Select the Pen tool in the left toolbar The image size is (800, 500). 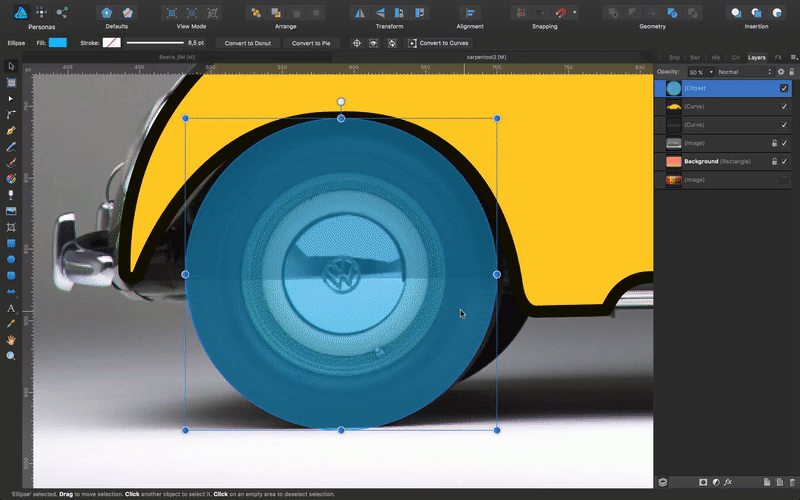[11, 130]
